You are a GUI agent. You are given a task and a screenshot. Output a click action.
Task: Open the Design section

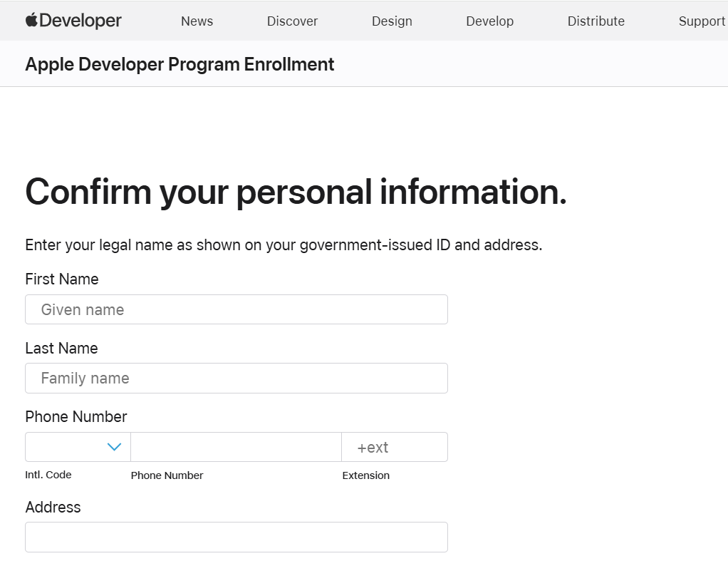(x=391, y=21)
